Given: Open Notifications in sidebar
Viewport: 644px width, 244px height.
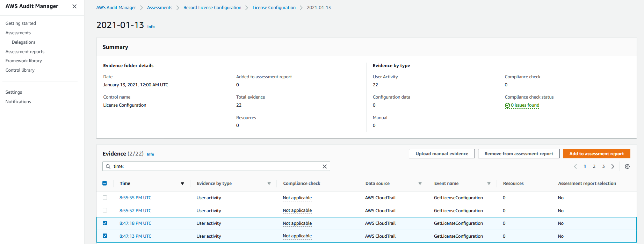Looking at the screenshot, I should 18,102.
